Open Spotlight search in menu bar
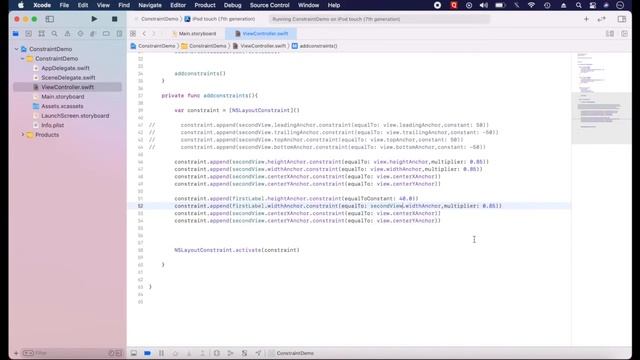 [578, 5]
